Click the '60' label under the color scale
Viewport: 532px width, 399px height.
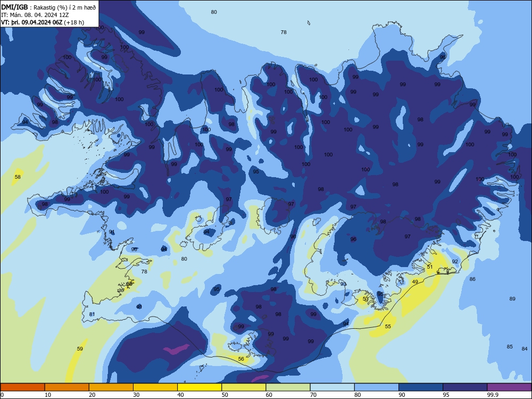click(269, 395)
